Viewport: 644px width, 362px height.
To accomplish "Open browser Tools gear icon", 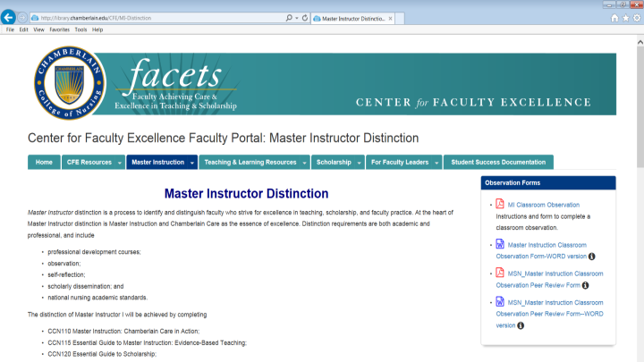I will pos(637,18).
